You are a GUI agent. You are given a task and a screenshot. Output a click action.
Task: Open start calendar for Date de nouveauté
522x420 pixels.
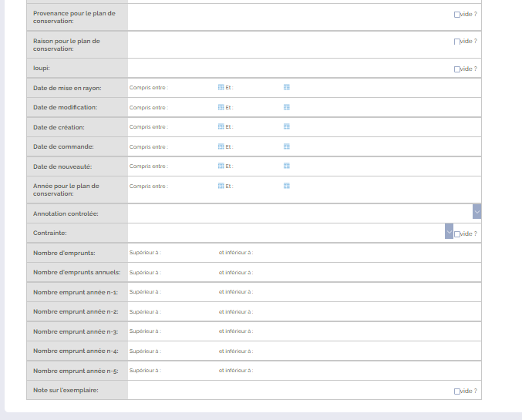(221, 166)
